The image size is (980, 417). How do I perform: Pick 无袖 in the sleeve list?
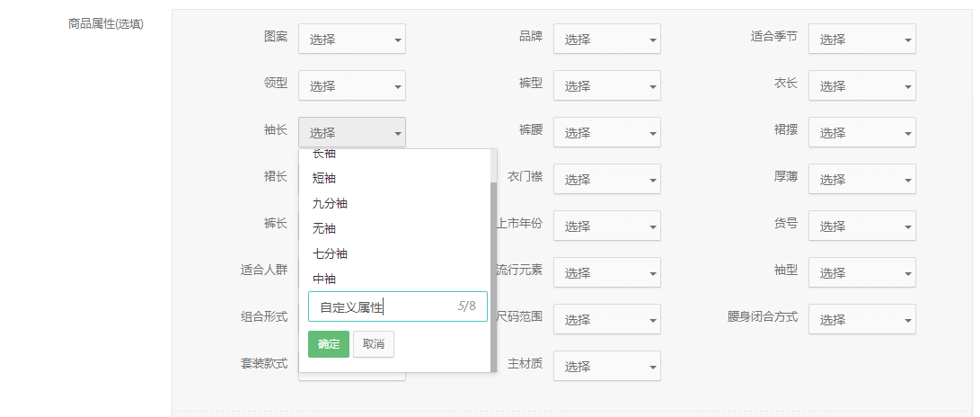324,228
